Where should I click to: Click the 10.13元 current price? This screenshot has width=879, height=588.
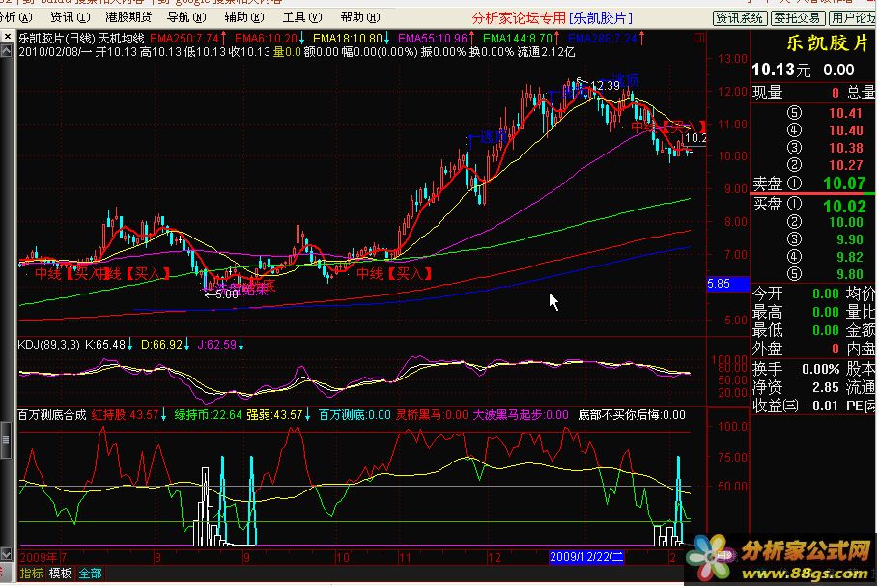(780, 70)
